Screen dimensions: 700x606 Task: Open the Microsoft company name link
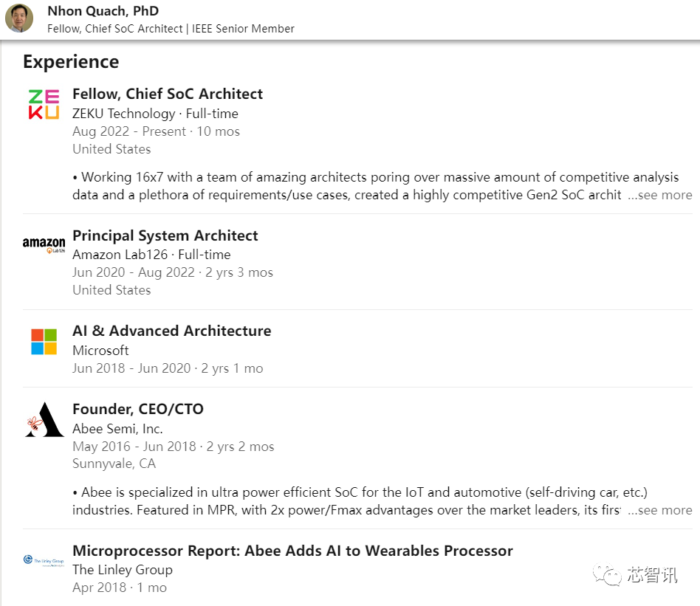click(x=100, y=351)
